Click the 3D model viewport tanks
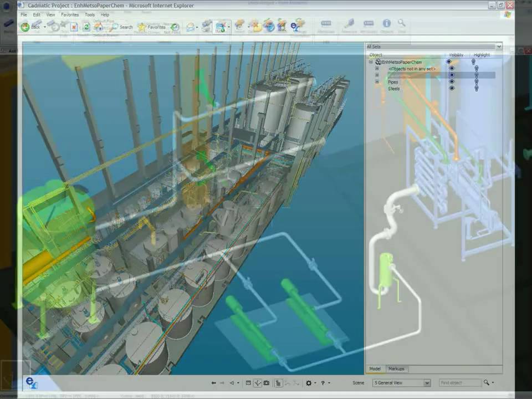Viewport: 532px width, 399px height. tap(193, 209)
